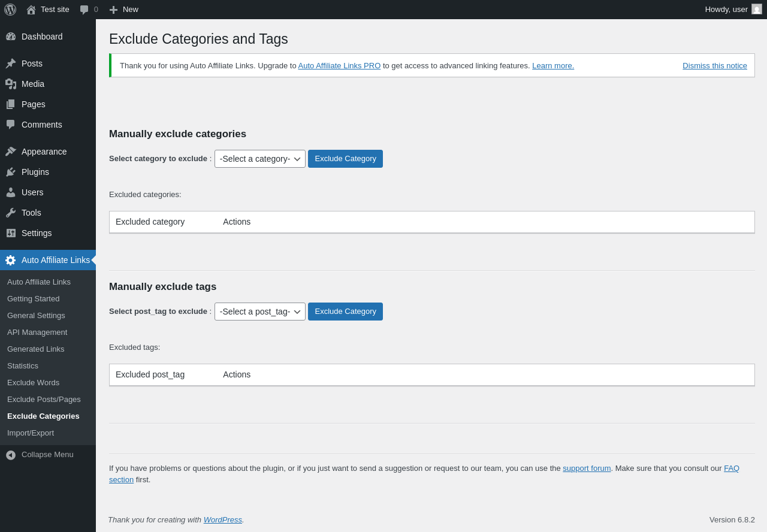This screenshot has height=532, width=767.
Task: Open Statistics submenu
Action: pos(23,365)
